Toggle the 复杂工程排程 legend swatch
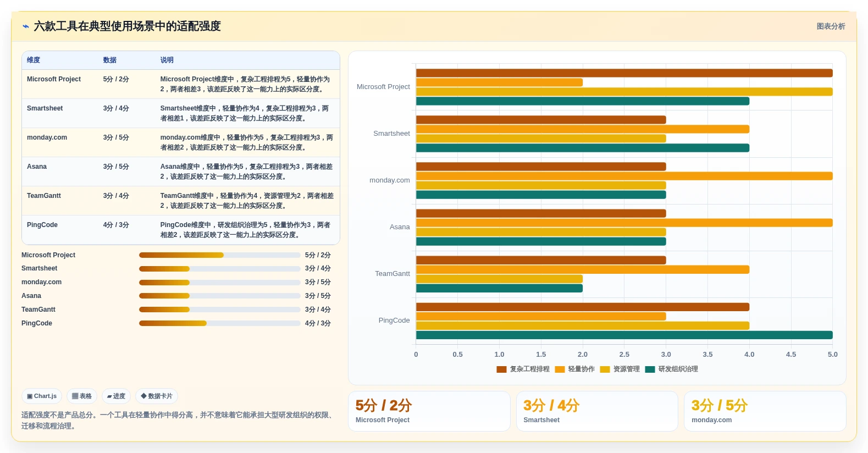868x453 pixels. point(501,369)
